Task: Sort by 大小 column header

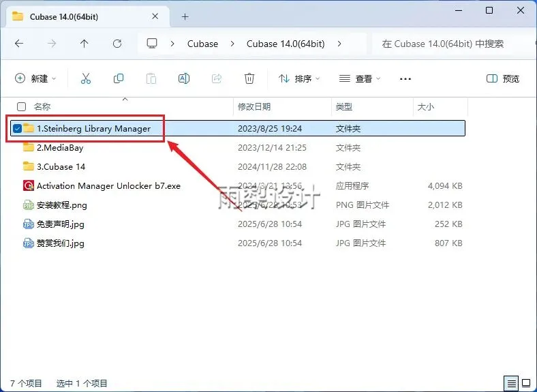Action: [426, 106]
